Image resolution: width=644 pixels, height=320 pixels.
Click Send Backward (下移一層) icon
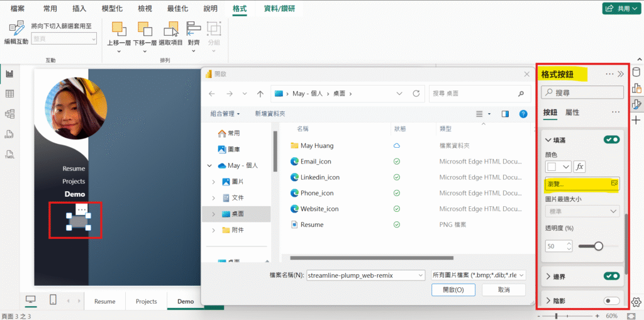tap(145, 29)
